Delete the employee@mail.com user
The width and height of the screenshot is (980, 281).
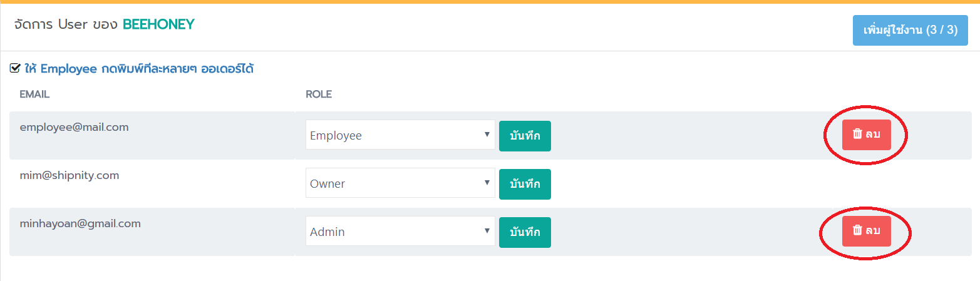tap(867, 135)
